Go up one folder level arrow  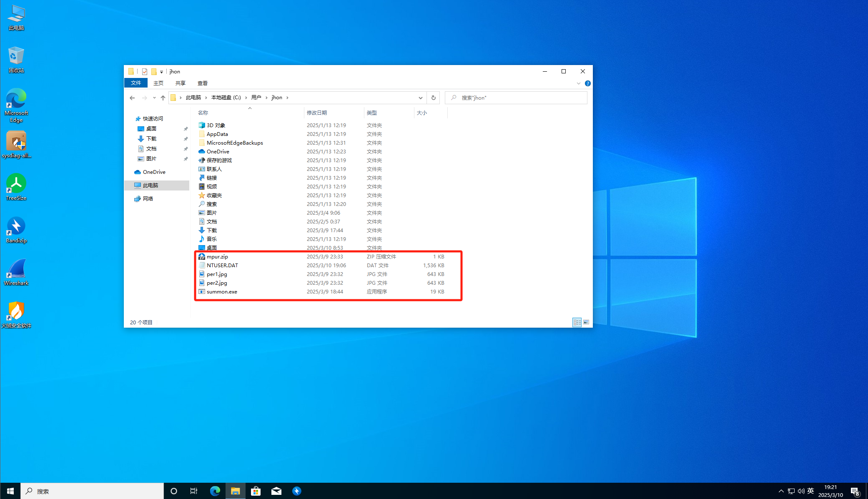coord(163,98)
